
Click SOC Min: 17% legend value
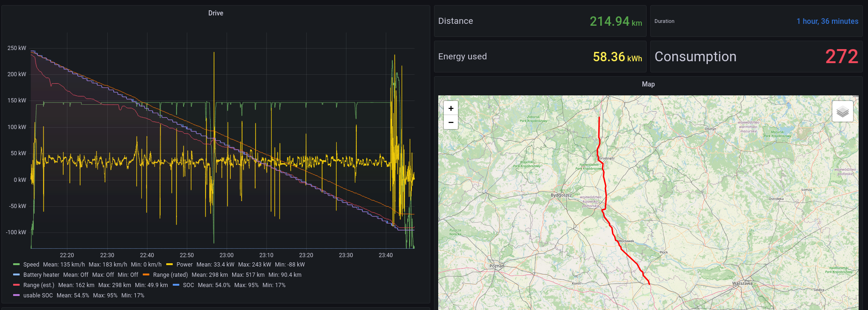274,285
